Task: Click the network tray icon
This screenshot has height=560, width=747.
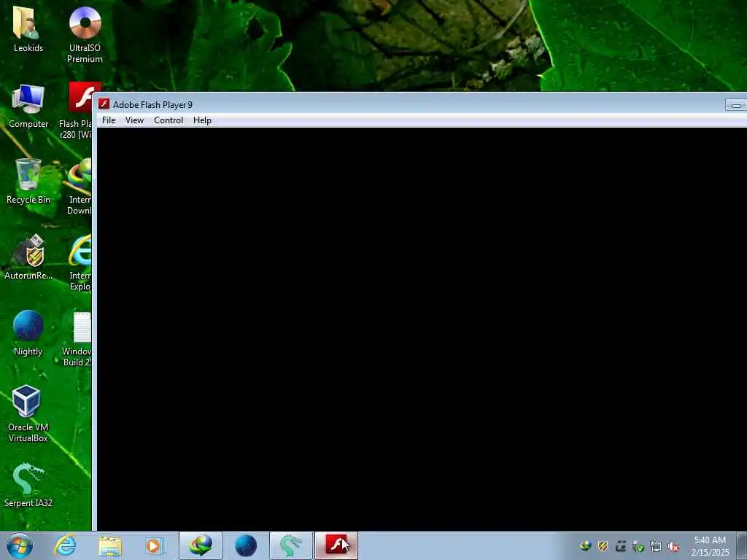Action: pyautogui.click(x=656, y=547)
